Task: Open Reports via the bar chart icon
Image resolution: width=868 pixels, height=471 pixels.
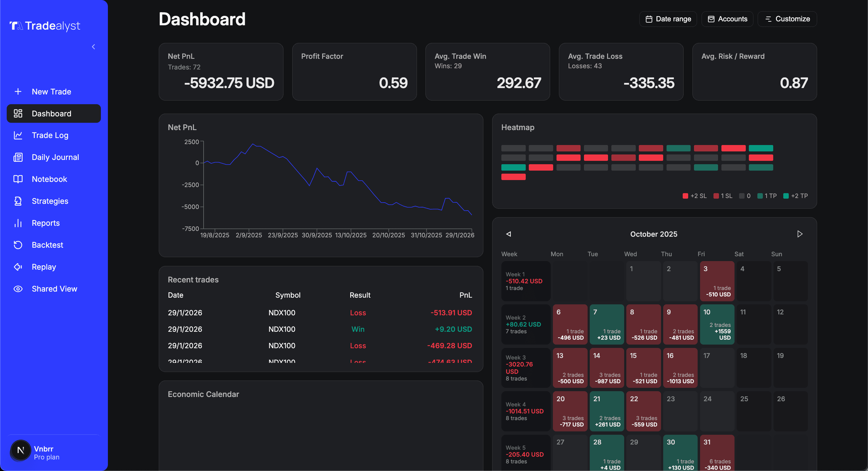Action: coord(18,223)
